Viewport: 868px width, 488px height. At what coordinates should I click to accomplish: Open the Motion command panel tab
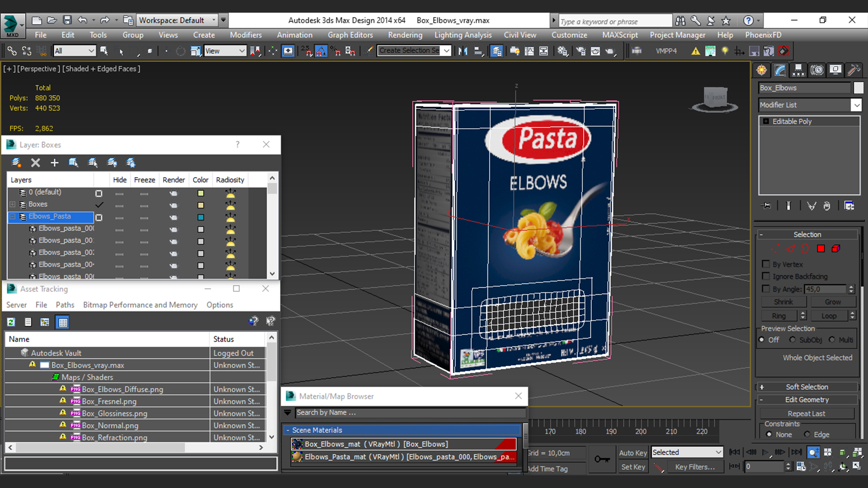click(817, 70)
